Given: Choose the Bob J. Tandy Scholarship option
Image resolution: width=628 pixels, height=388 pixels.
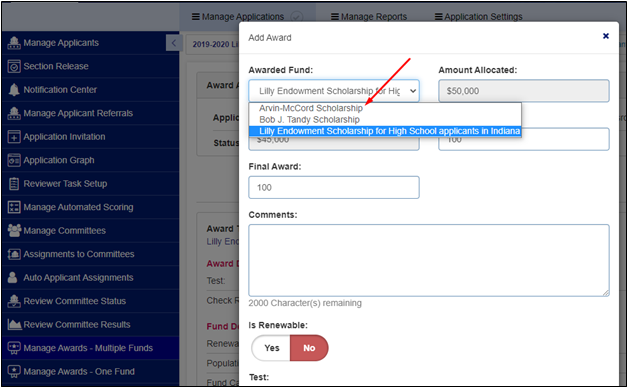Looking at the screenshot, I should click(x=309, y=120).
